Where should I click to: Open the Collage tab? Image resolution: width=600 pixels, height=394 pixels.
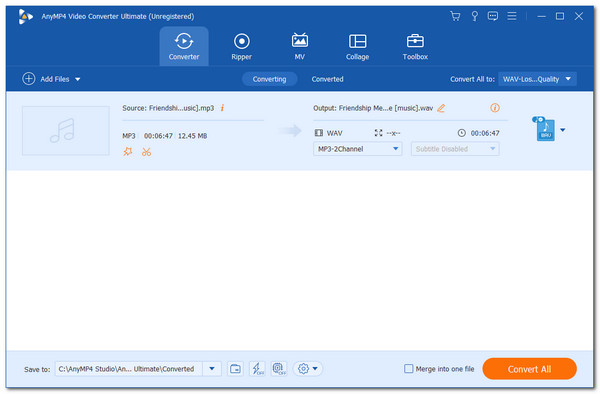point(357,46)
